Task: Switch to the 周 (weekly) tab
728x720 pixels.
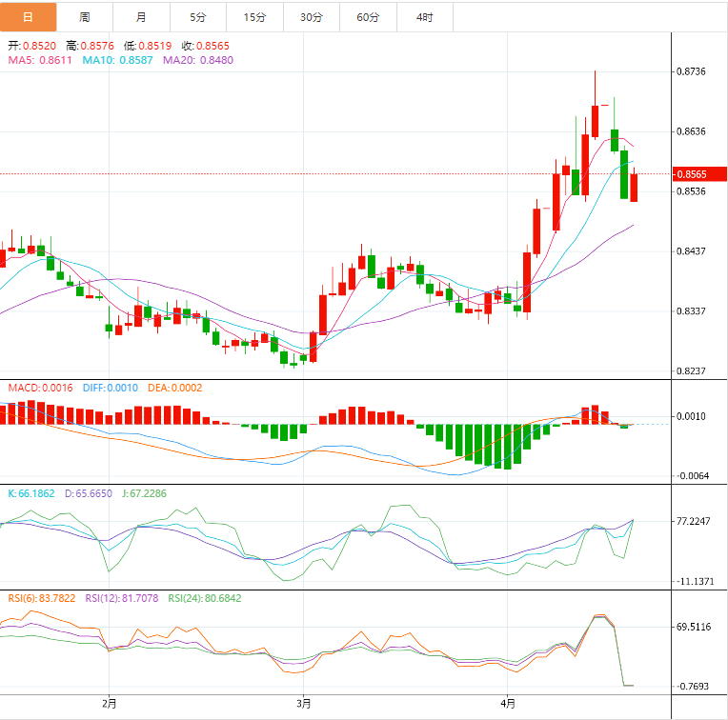Action: [x=85, y=17]
